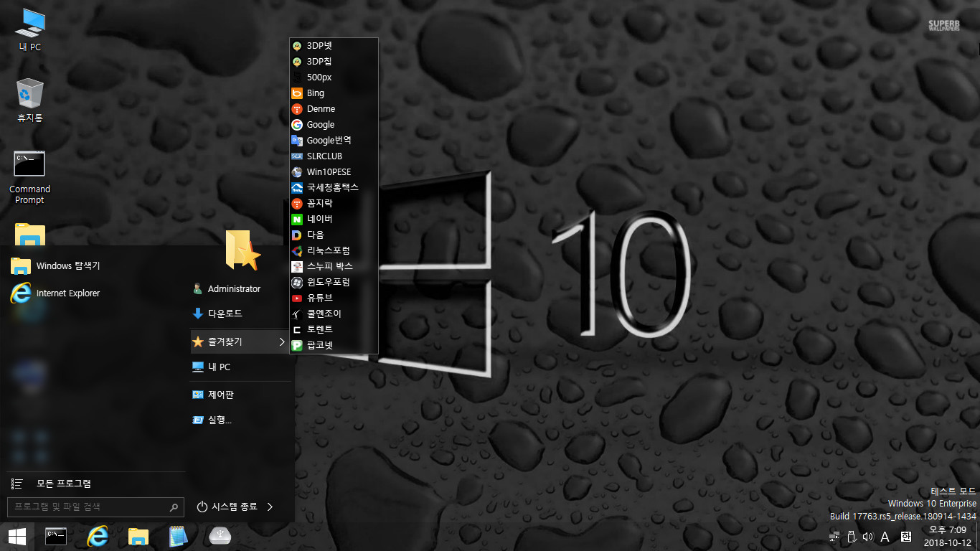The width and height of the screenshot is (980, 551).
Task: Click the Google favorite icon
Action: 297,125
